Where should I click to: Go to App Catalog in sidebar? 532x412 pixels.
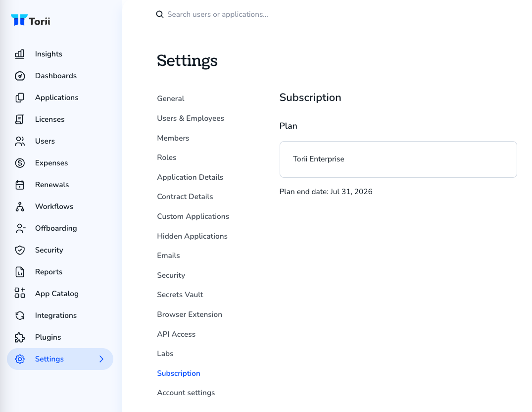56,294
